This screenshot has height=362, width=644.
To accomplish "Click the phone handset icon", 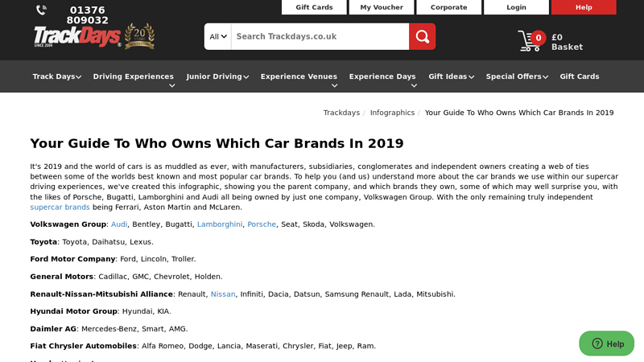I will pos(42,10).
